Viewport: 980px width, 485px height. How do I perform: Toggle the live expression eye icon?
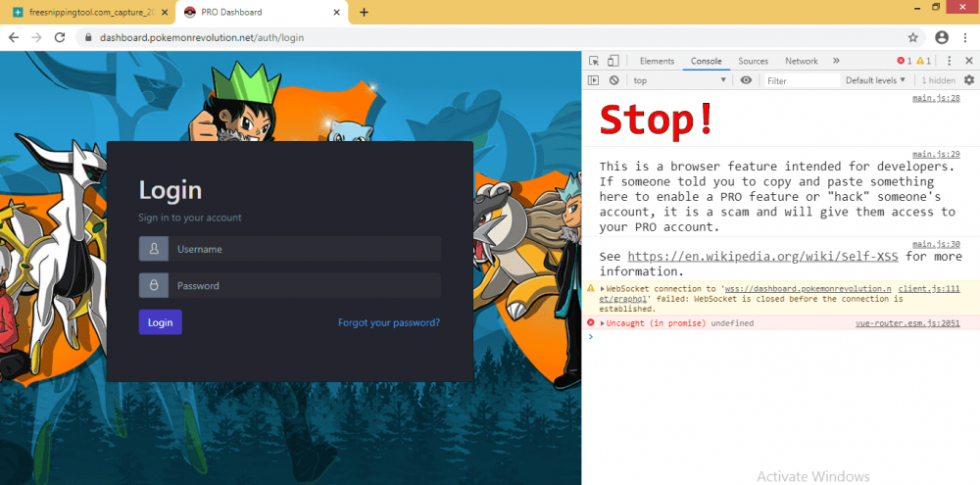click(x=746, y=80)
